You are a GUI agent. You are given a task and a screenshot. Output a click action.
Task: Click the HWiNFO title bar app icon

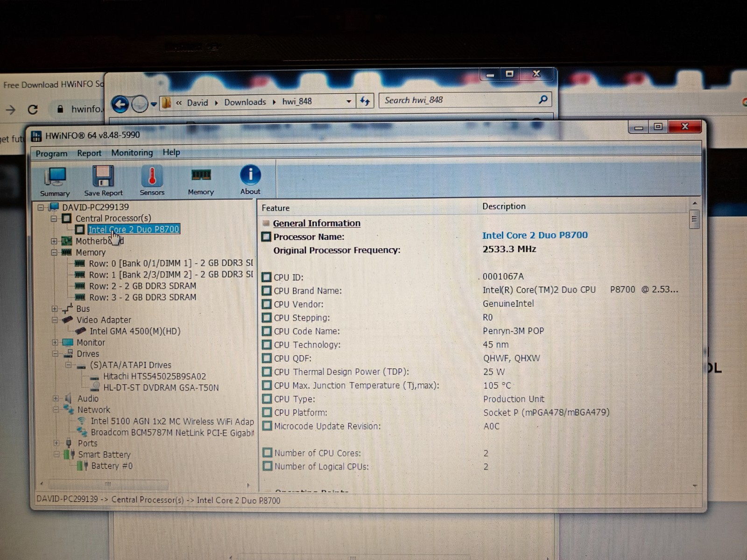pyautogui.click(x=36, y=136)
